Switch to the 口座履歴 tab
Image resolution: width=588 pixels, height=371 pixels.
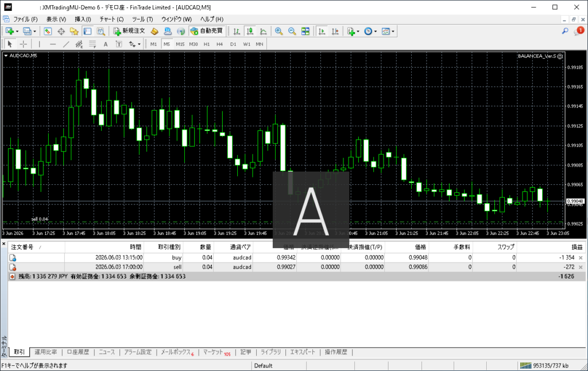click(78, 352)
